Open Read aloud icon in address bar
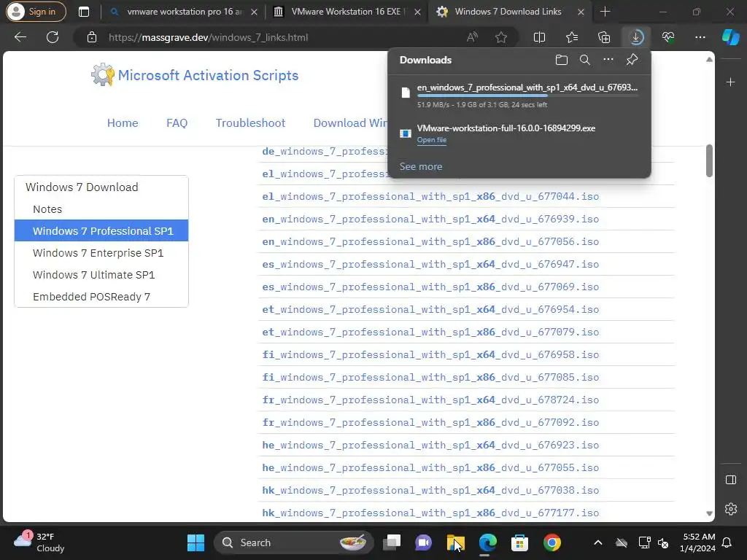The width and height of the screenshot is (747, 560). coord(472,37)
